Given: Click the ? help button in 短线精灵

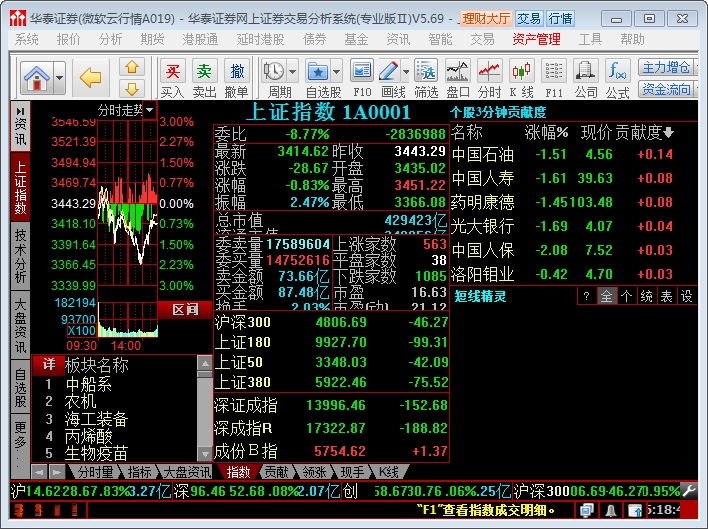Looking at the screenshot, I should [586, 297].
